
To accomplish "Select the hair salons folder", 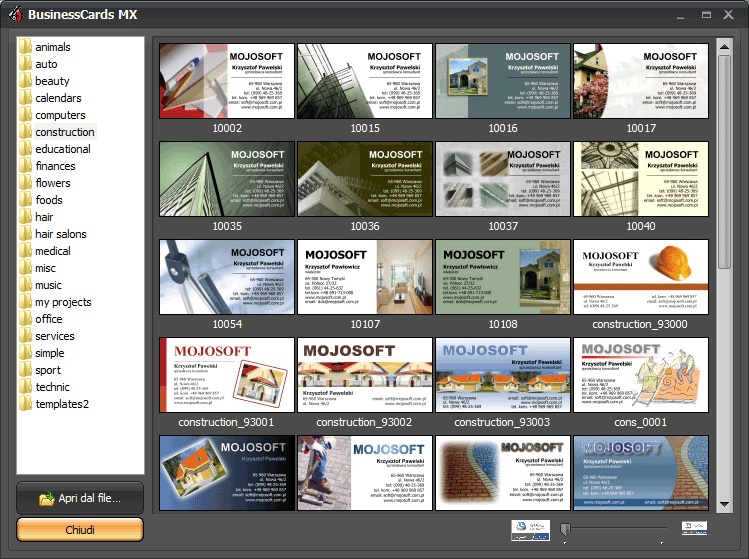I will (61, 234).
